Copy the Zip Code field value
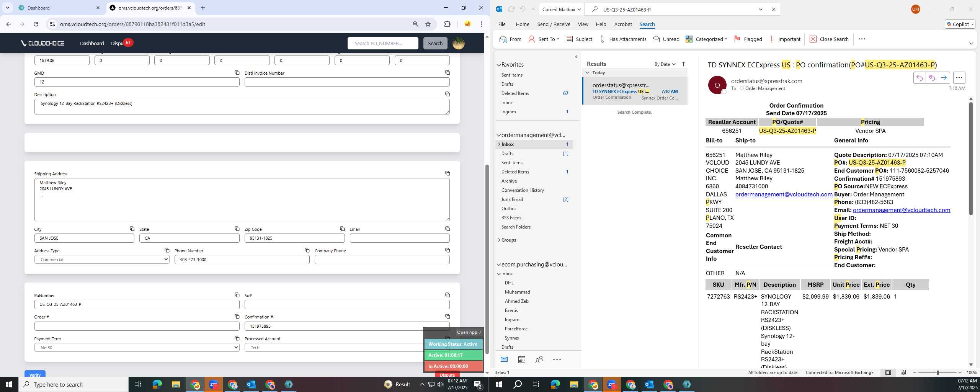 click(342, 229)
